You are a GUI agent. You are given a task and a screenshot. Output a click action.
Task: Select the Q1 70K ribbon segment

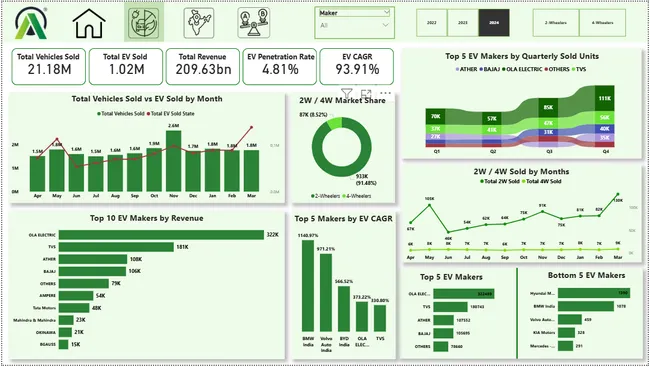click(435, 116)
